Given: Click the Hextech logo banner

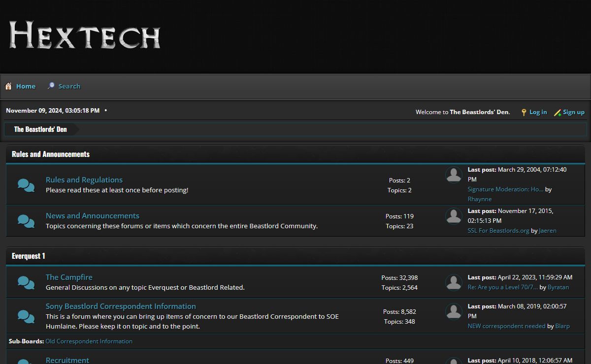Looking at the screenshot, I should [85, 35].
